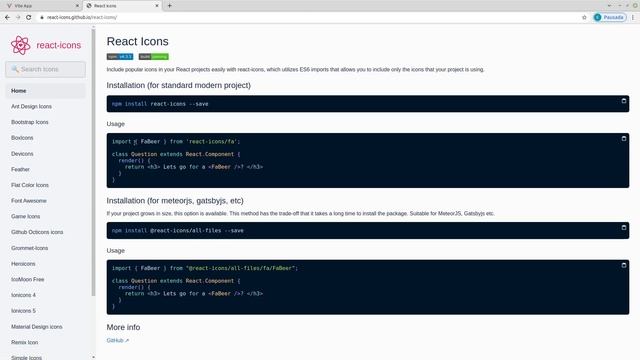Follow the GitHub link under More info

[118, 340]
